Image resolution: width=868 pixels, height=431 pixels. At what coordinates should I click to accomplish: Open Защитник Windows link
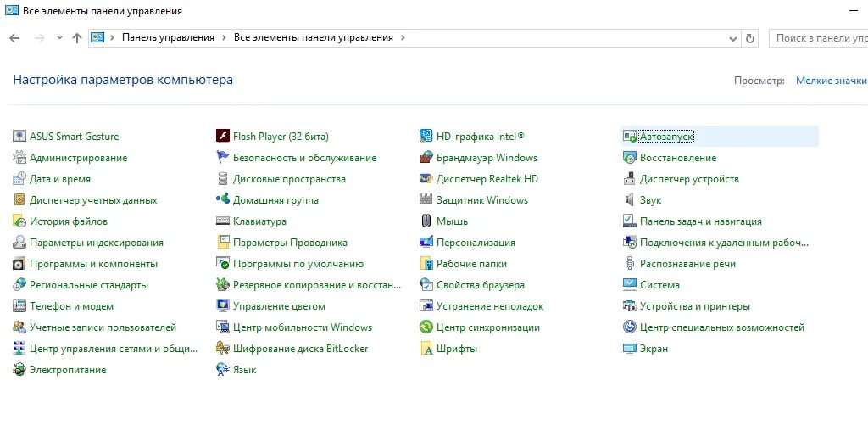coord(482,200)
